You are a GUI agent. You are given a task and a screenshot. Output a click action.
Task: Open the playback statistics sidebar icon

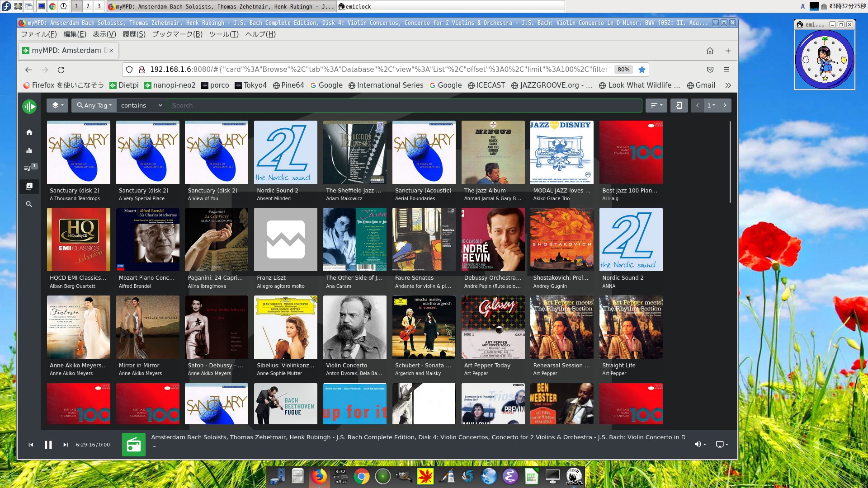[x=29, y=150]
